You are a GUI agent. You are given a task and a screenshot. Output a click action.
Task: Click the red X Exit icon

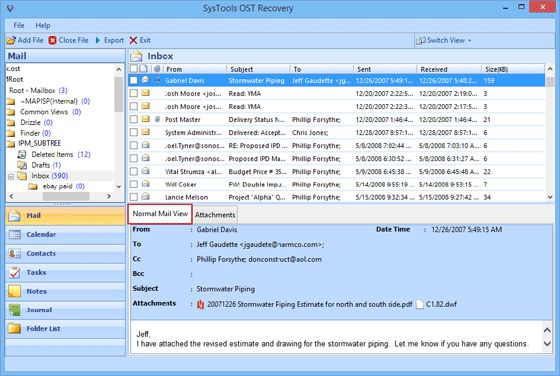point(133,40)
